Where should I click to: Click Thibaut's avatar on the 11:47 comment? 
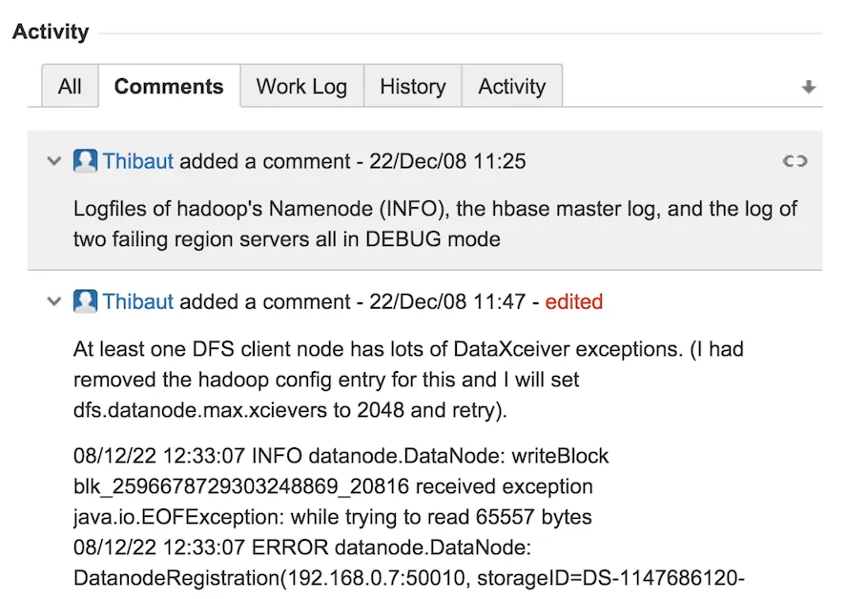point(85,301)
